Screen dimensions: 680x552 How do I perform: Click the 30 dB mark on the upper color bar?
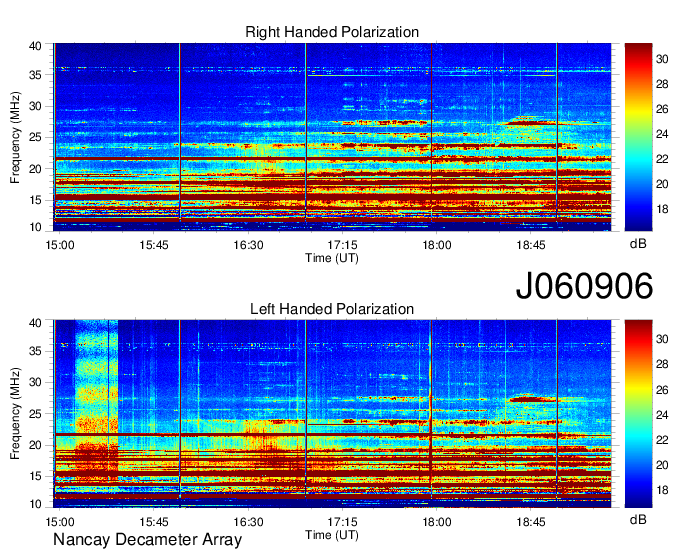click(663, 59)
